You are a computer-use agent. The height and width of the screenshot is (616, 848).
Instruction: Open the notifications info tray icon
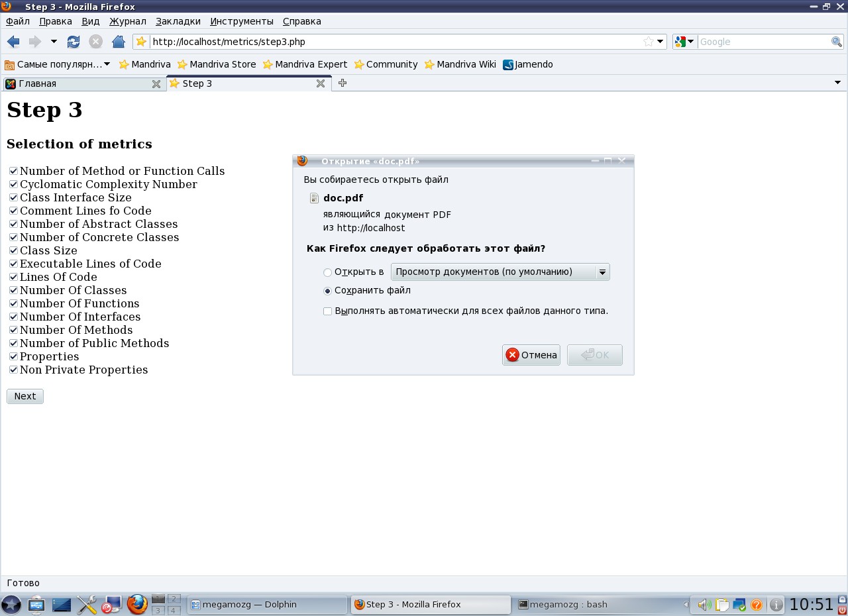pyautogui.click(x=776, y=605)
